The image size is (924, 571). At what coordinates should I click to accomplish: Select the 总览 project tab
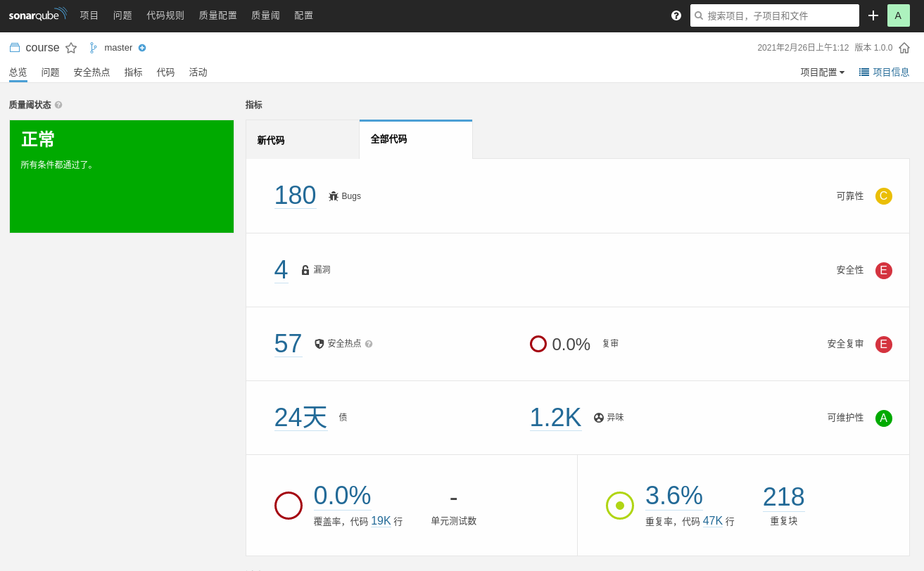click(18, 72)
